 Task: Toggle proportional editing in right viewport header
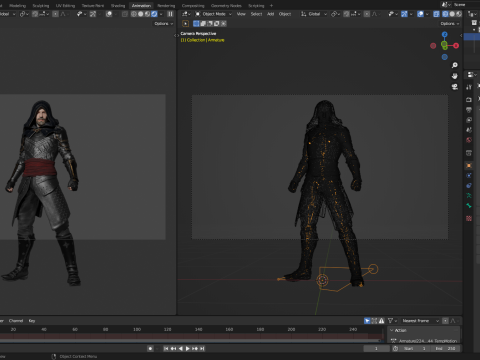(367, 14)
